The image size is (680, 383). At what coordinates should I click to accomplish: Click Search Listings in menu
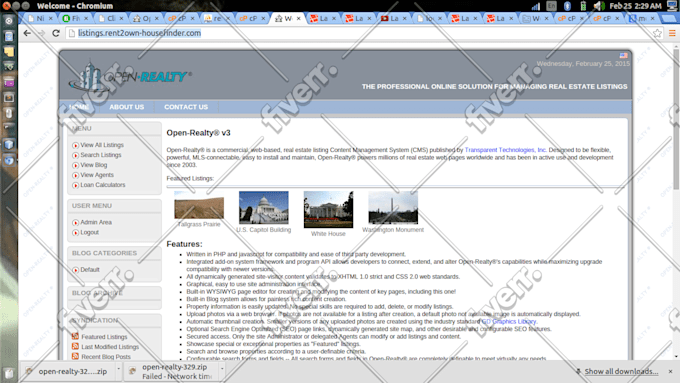(101, 155)
